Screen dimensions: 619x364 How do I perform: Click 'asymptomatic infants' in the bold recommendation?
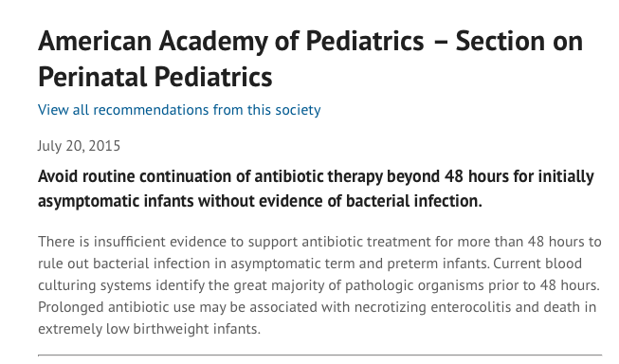pos(117,201)
